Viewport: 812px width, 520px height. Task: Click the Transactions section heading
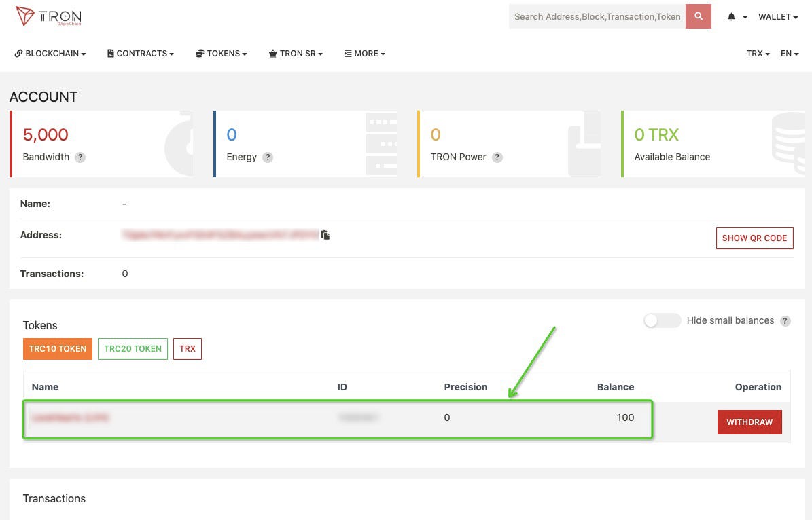click(54, 498)
